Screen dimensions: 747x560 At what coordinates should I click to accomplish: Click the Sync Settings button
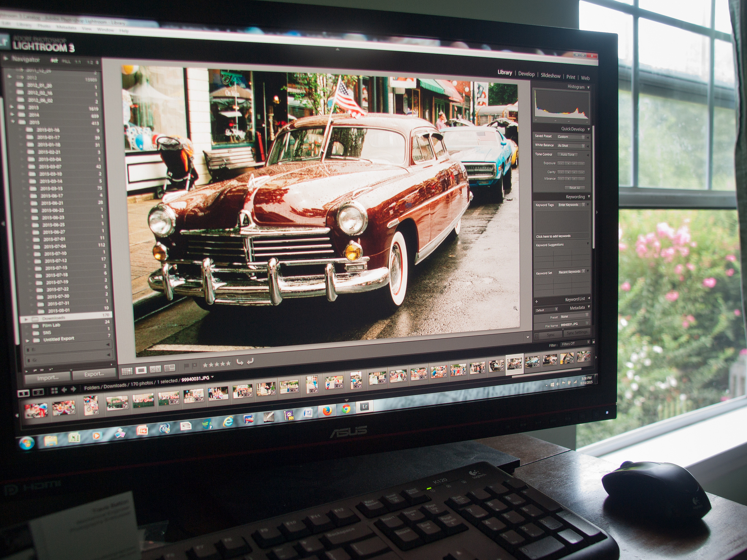point(576,332)
